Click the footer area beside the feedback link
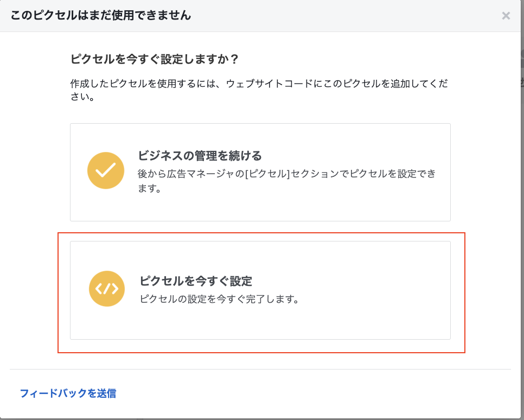524x420 pixels. click(301, 393)
